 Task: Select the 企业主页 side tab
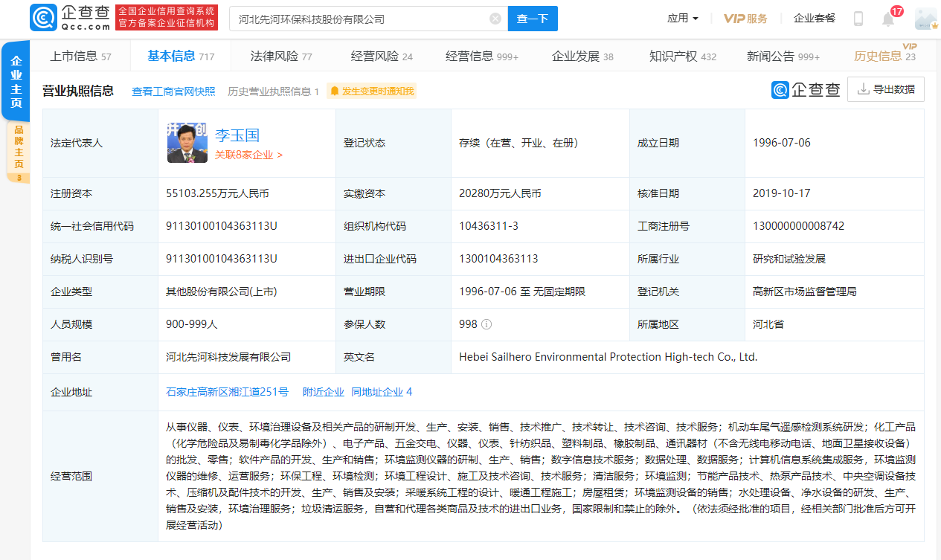pos(16,82)
